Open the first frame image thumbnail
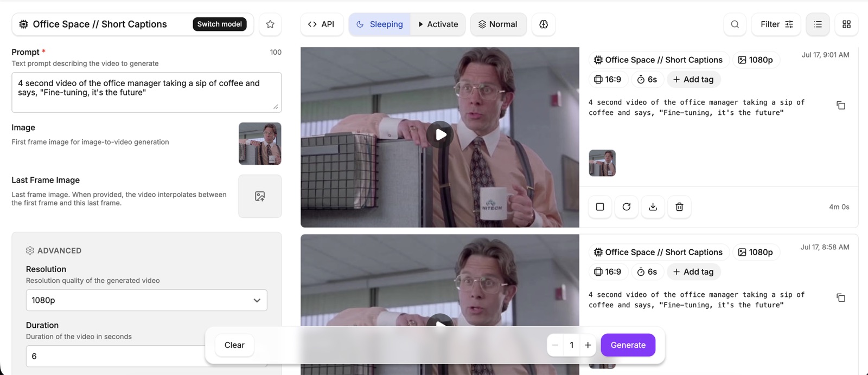Viewport: 868px width, 375px height. tap(260, 144)
